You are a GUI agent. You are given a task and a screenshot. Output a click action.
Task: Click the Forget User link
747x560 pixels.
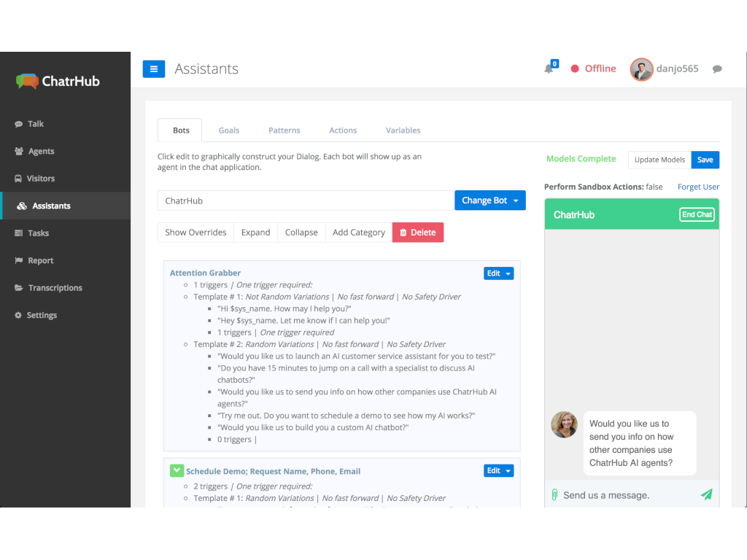tap(698, 187)
